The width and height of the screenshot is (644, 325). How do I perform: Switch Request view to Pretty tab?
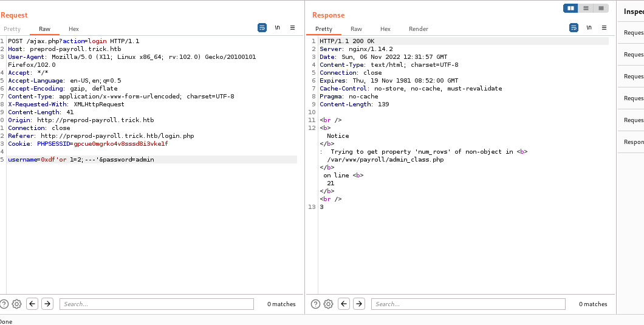coord(12,29)
